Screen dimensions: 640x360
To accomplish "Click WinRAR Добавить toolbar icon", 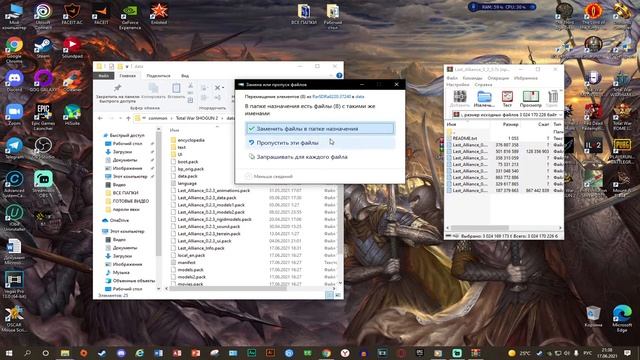I will [460, 99].
